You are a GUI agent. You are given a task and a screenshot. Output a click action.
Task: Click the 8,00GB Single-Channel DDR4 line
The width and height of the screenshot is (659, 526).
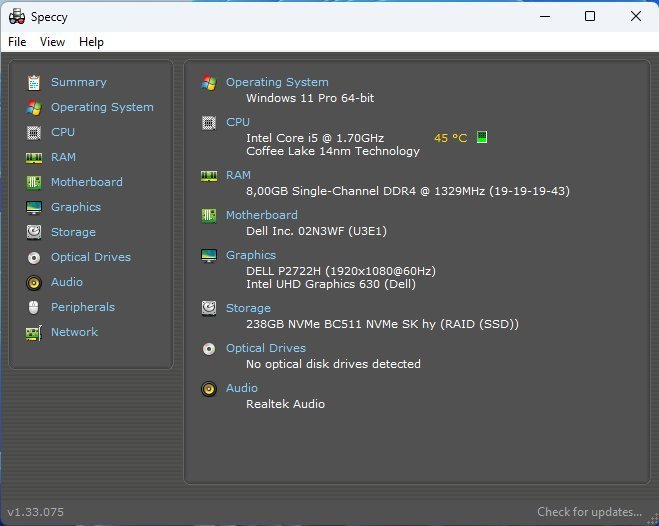pyautogui.click(x=408, y=191)
